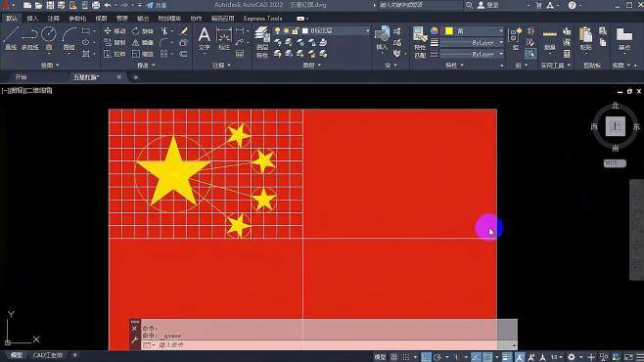The image size is (644, 362).
Task: Open the Insert (插入) ribbon tab
Action: tap(32, 19)
